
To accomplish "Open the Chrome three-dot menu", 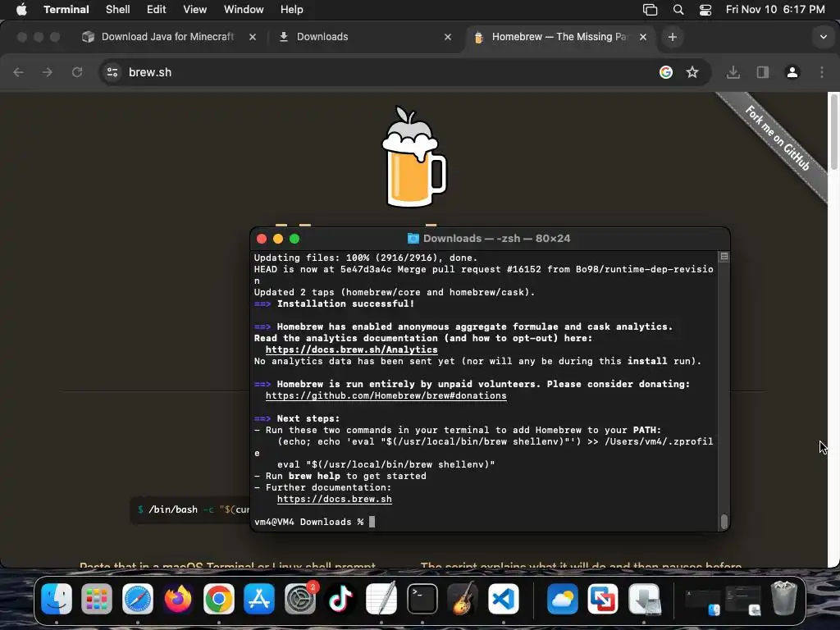I will (x=822, y=72).
